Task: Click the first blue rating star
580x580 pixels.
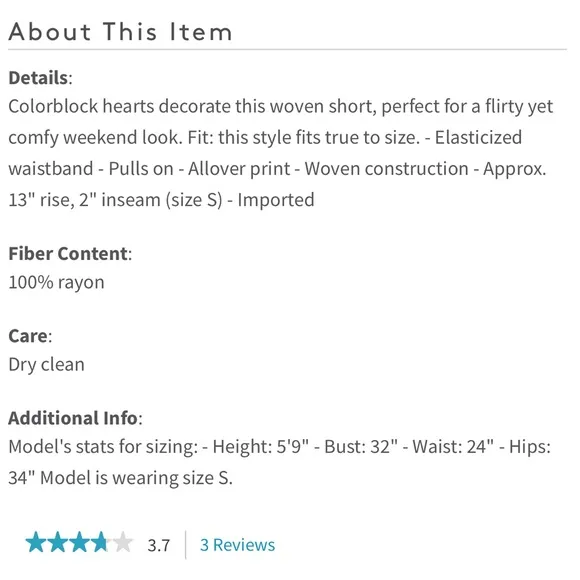Action: [x=36, y=543]
